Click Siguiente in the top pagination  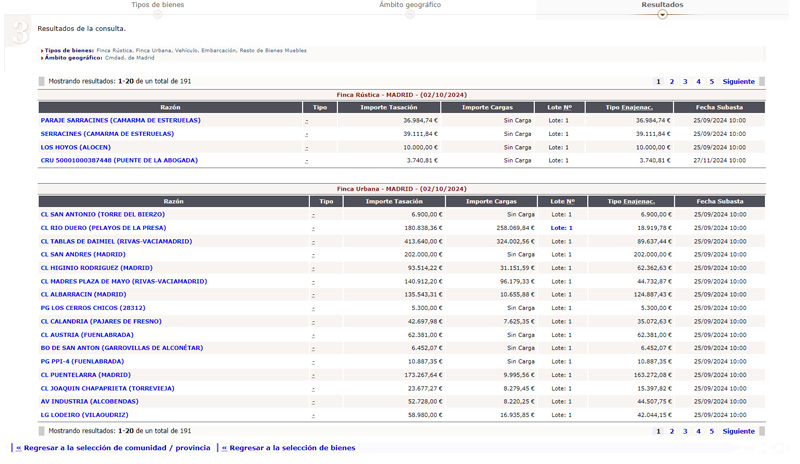(738, 82)
